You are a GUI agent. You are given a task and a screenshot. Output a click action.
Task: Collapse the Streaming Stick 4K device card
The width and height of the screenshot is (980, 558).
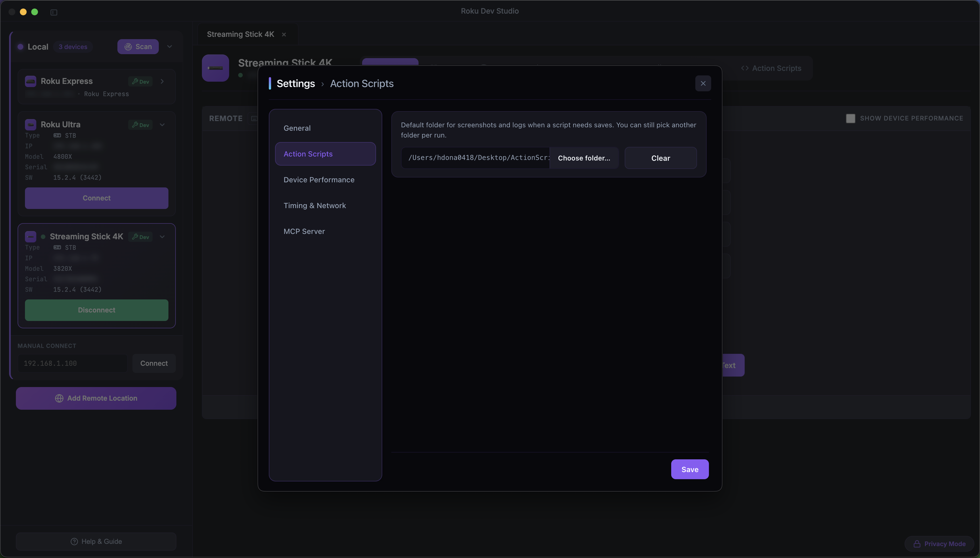coord(162,236)
